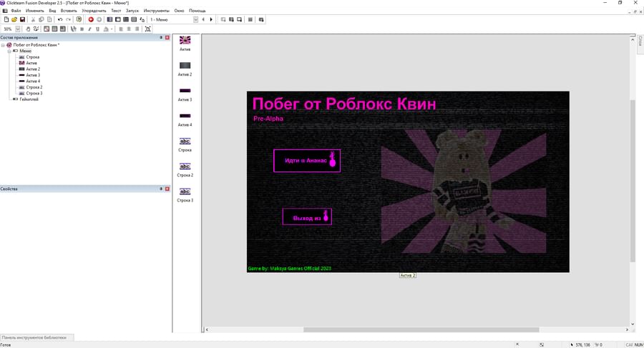The width and height of the screenshot is (644, 348).
Task: Select 'Строка 3' object in the object list
Action: click(185, 195)
